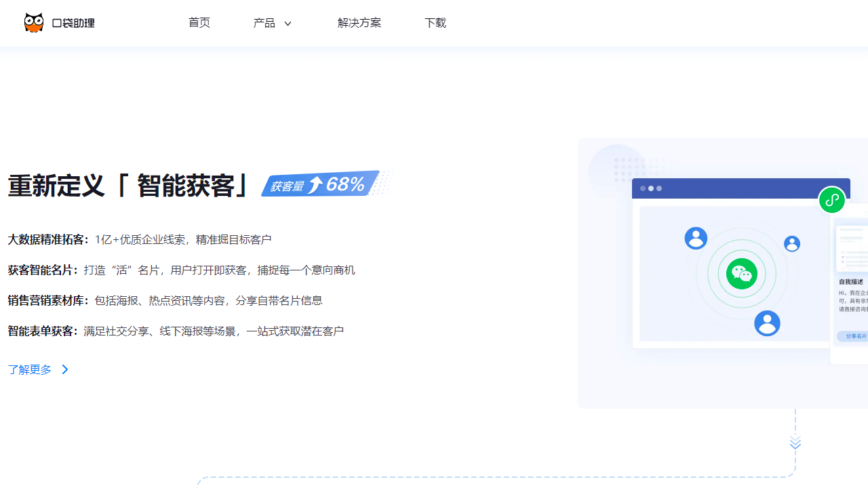Click the arrow icon beside 了解更多

(64, 369)
